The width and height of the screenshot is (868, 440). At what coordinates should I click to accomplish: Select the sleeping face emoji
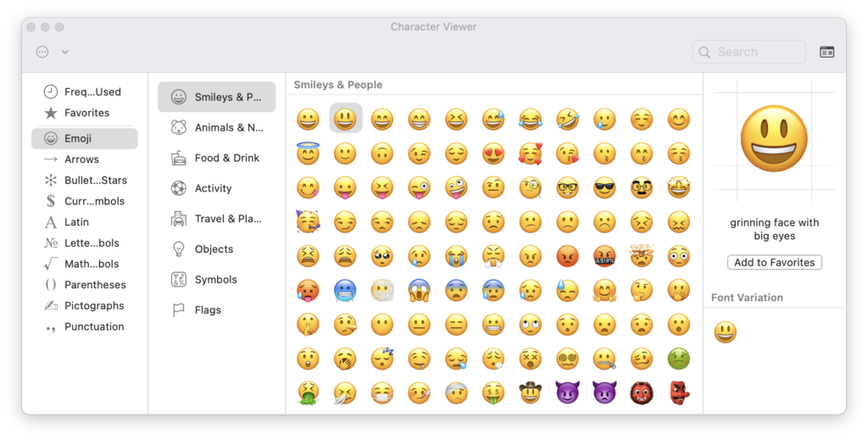point(381,359)
